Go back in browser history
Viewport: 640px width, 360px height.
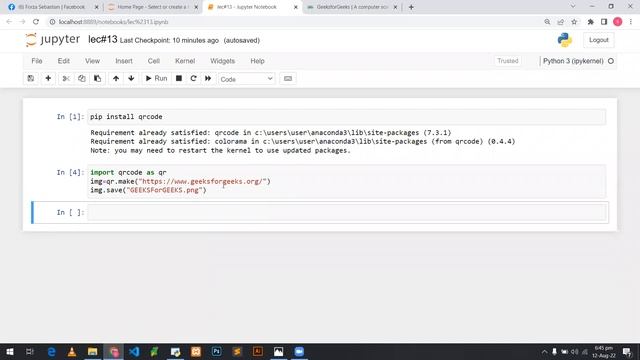[x=9, y=22]
